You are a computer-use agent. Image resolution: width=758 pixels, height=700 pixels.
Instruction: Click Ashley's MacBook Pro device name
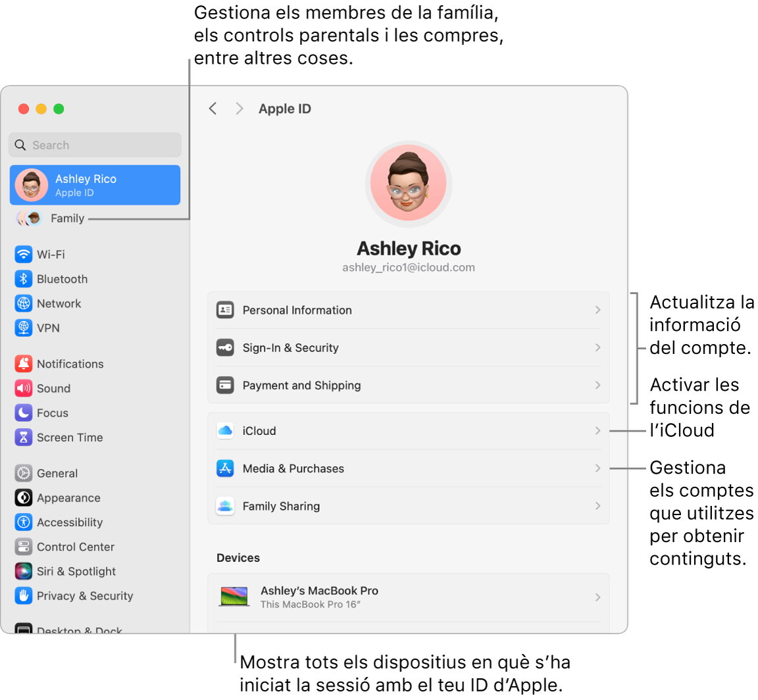tap(320, 591)
